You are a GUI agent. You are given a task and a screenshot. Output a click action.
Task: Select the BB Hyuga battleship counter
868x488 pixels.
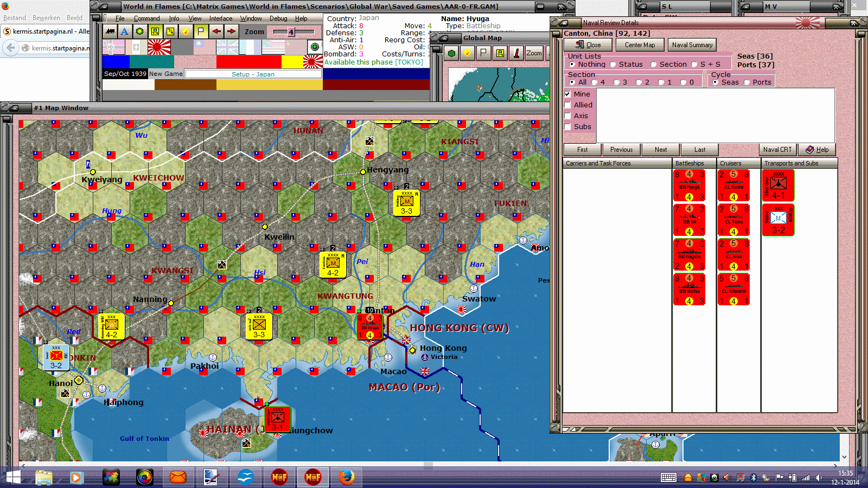click(x=690, y=185)
